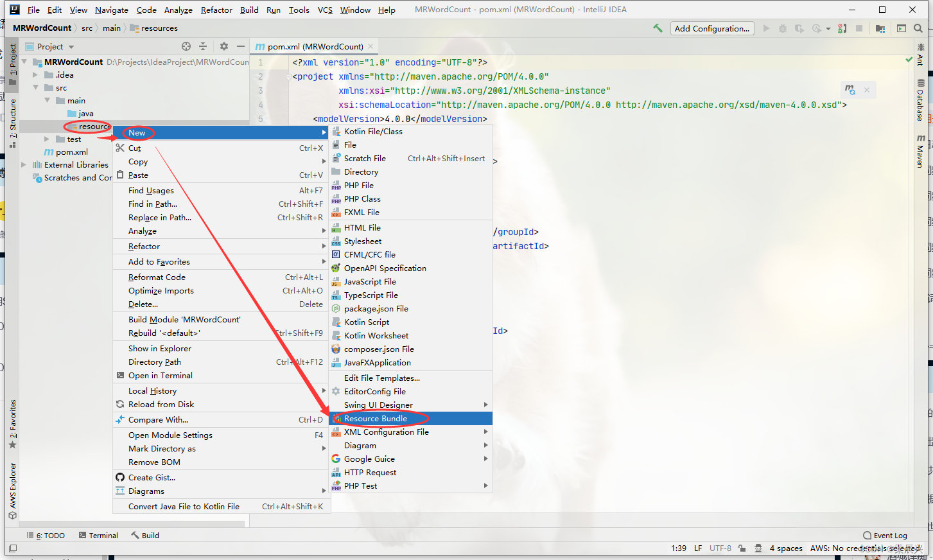This screenshot has width=933, height=560.
Task: Click UTF-8 encoding in status bar
Action: click(720, 548)
